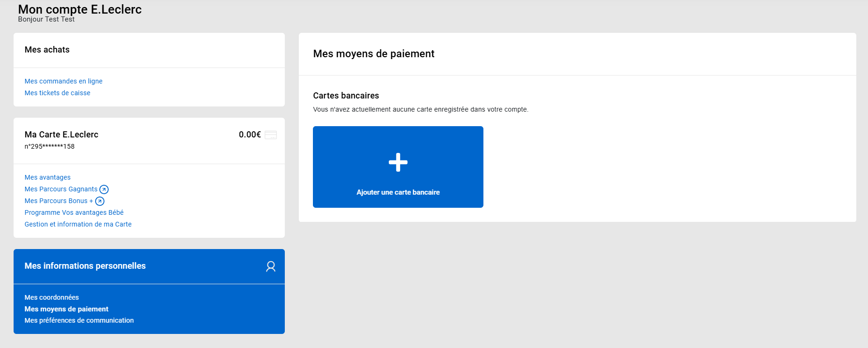The height and width of the screenshot is (348, 868).
Task: Click the Ma Carte E.Leclerc heading
Action: click(61, 135)
